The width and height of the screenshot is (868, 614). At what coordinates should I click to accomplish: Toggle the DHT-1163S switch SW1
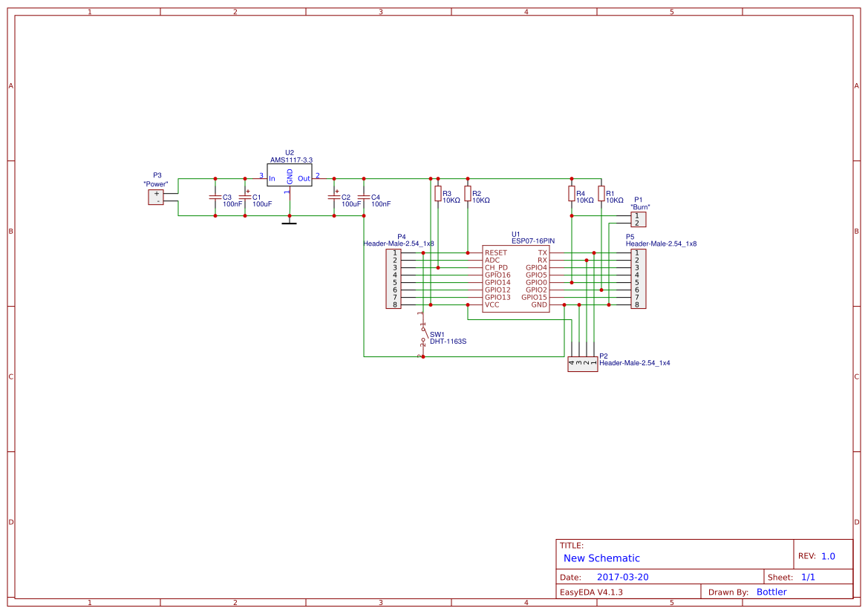[x=422, y=334]
